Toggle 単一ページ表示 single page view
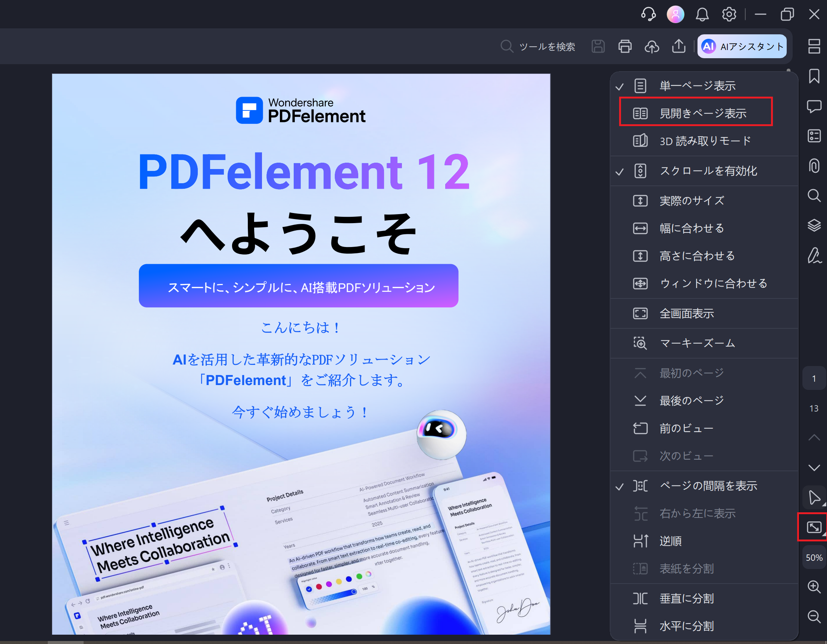 pos(704,85)
